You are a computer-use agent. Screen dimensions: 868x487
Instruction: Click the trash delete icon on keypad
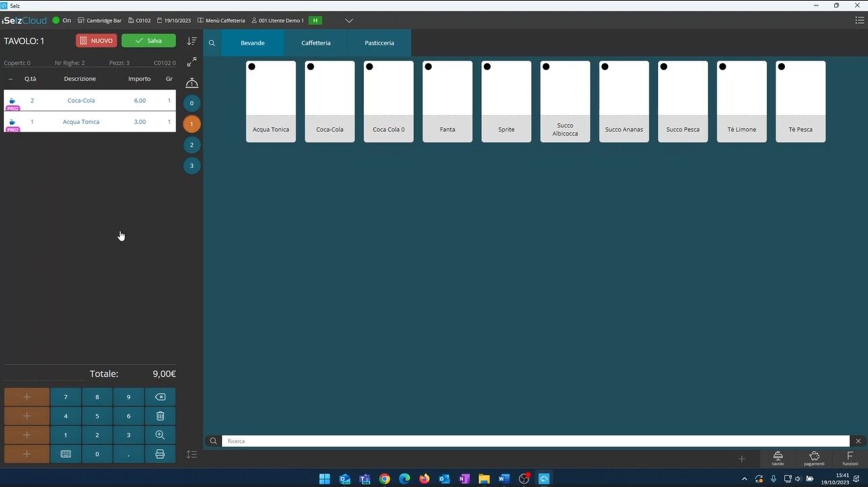pos(160,416)
